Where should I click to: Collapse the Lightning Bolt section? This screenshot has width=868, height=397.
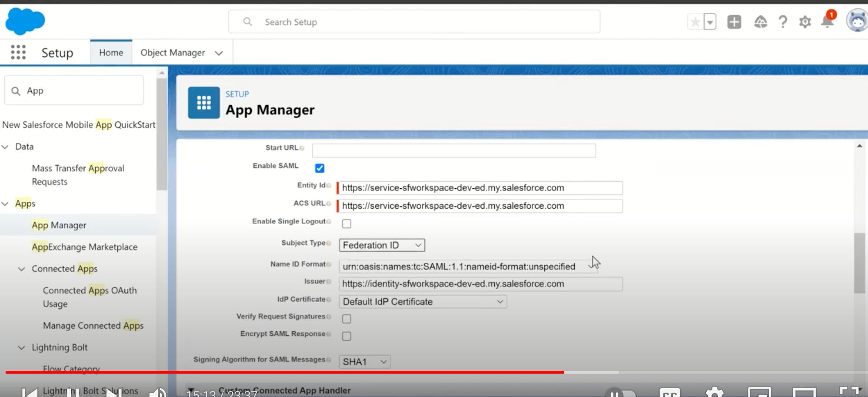click(x=21, y=347)
